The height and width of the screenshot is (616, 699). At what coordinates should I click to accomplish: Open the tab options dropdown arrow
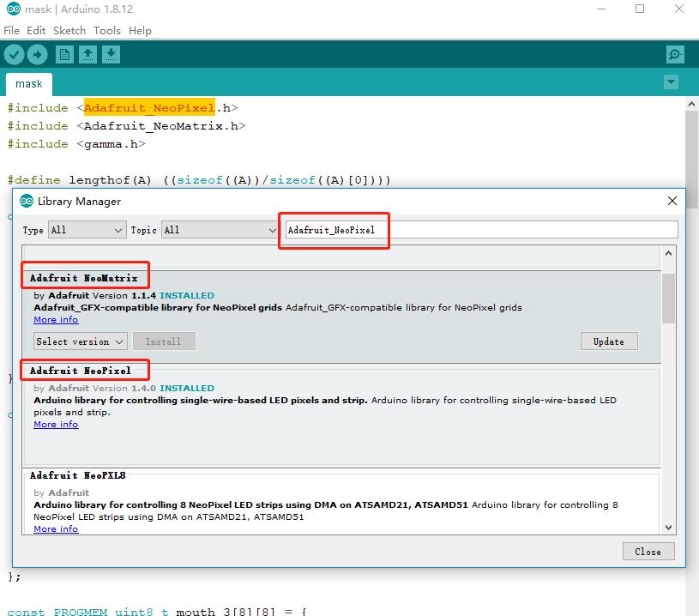(671, 82)
